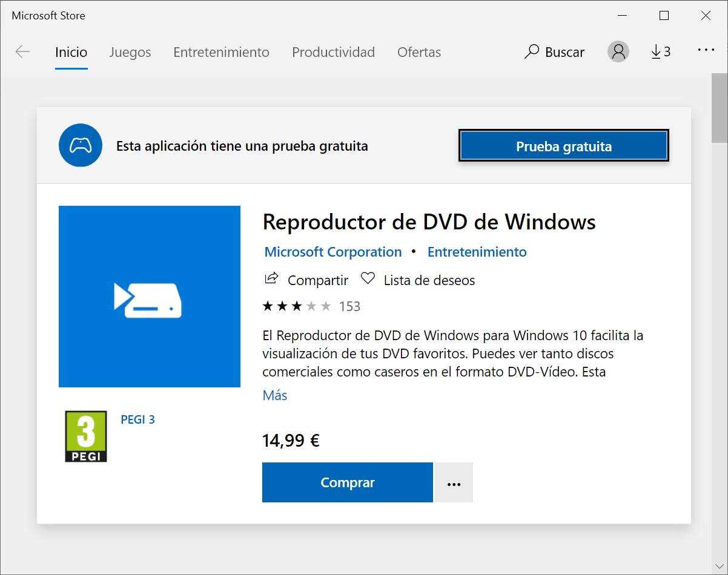Click the game controller icon
Screen dimensions: 728x575
click(80, 146)
